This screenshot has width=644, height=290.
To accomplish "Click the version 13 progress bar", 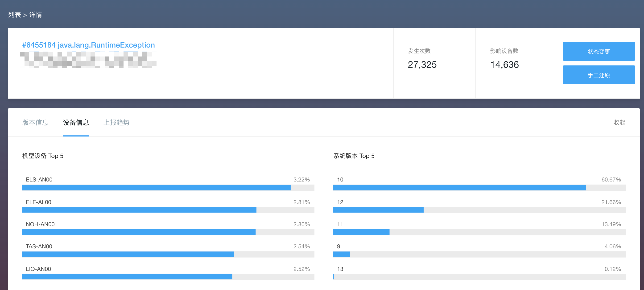I will tap(479, 277).
